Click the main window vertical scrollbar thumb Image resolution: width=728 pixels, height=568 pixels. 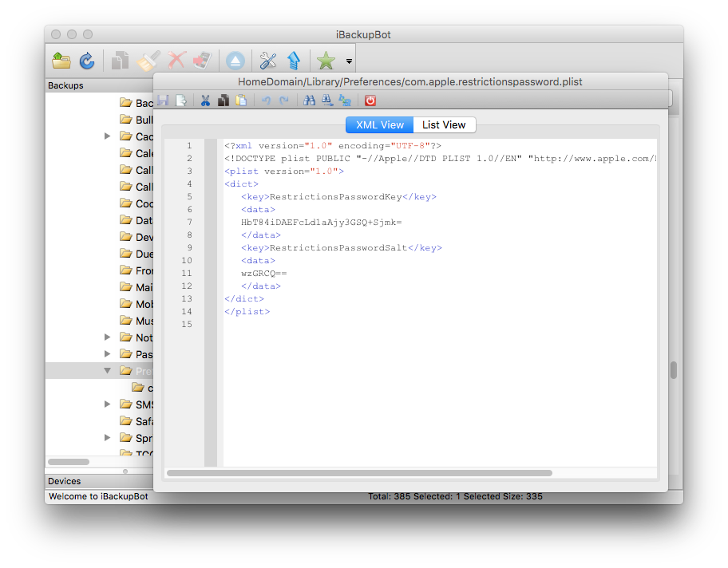[674, 370]
